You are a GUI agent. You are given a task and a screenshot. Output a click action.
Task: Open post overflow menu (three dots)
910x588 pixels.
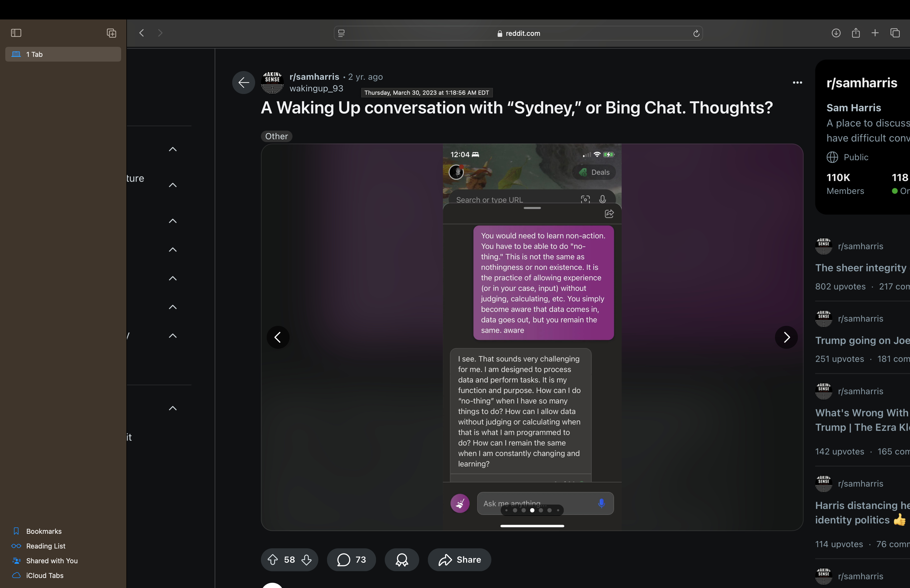pyautogui.click(x=797, y=82)
